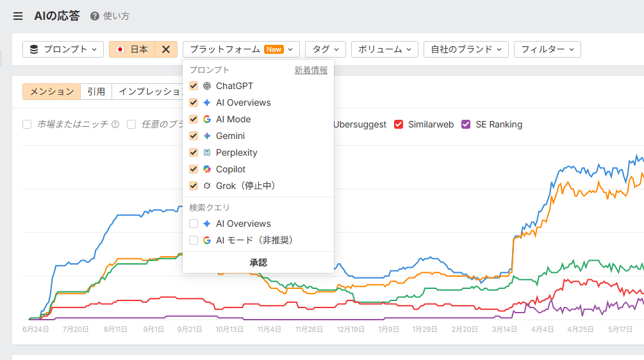Enable the 市場またはニッチ checkbox
This screenshot has height=360, width=644.
(x=27, y=124)
